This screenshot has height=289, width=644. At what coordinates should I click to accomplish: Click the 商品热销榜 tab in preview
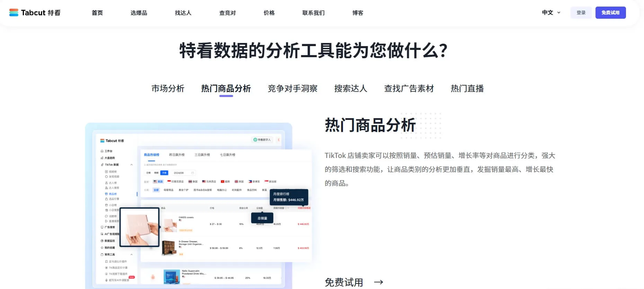point(152,155)
